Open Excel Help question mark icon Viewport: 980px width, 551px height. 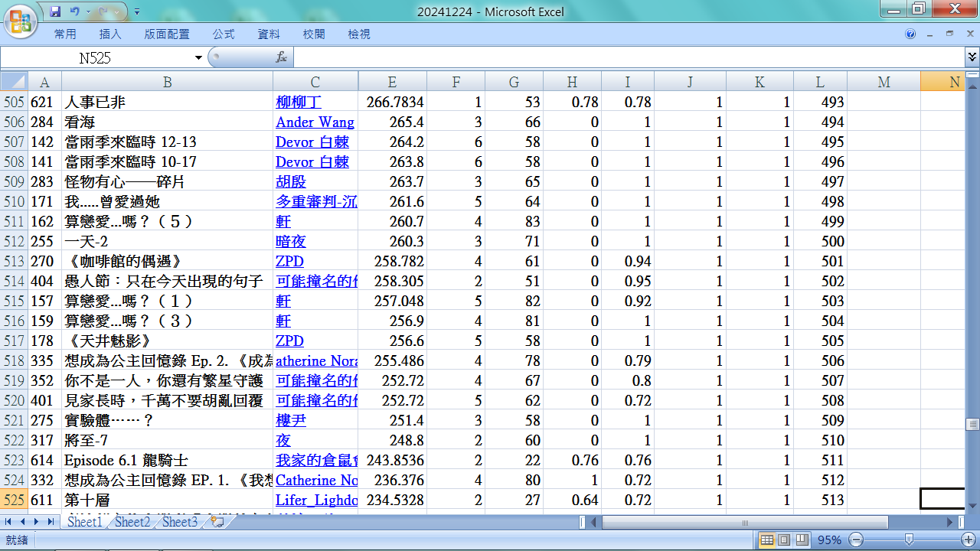pos(910,34)
